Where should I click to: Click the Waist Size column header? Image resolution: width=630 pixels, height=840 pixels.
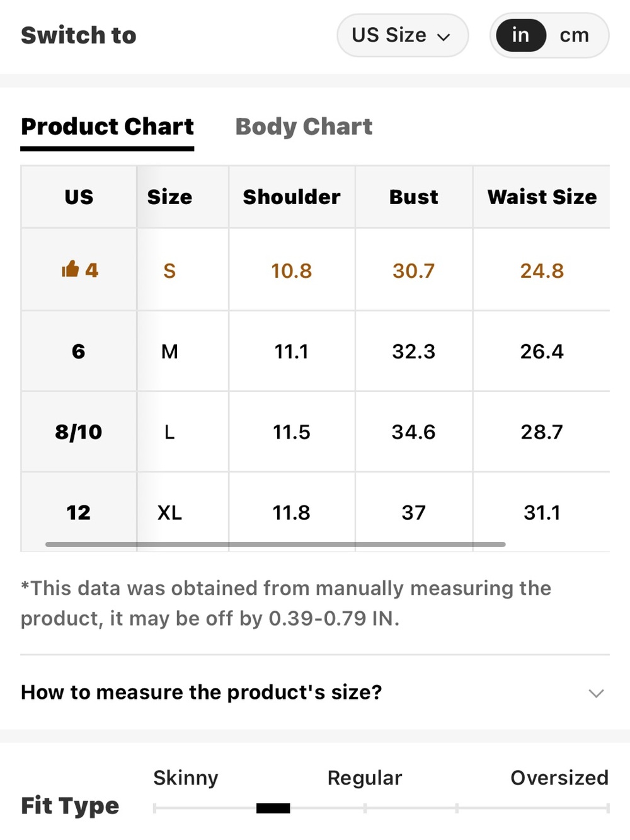pos(542,197)
